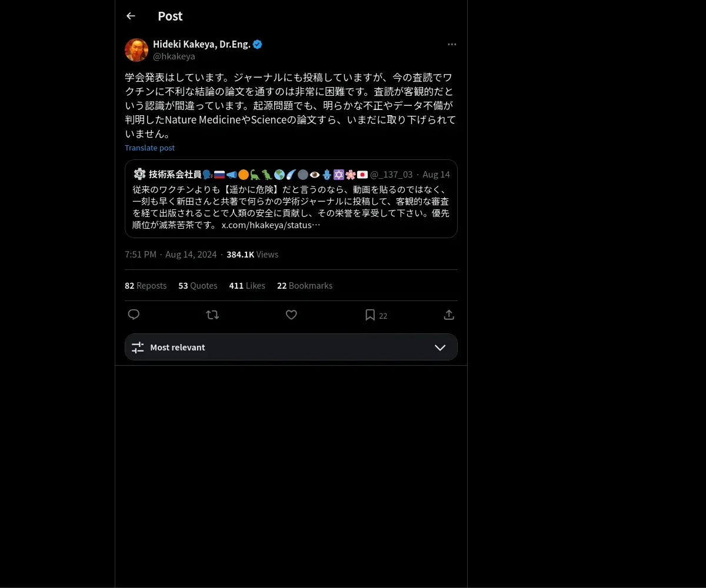This screenshot has width=706, height=588.
Task: Open the 411 Likes list
Action: coord(247,285)
